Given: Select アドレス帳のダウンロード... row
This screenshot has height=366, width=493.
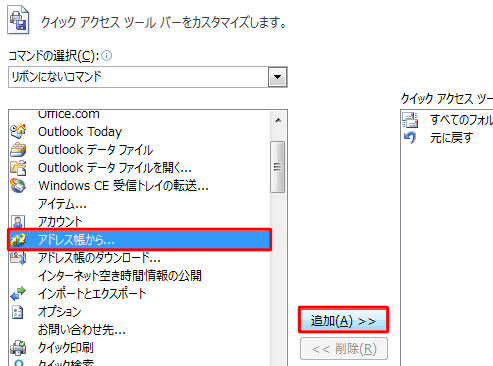Looking at the screenshot, I should pos(139,258).
